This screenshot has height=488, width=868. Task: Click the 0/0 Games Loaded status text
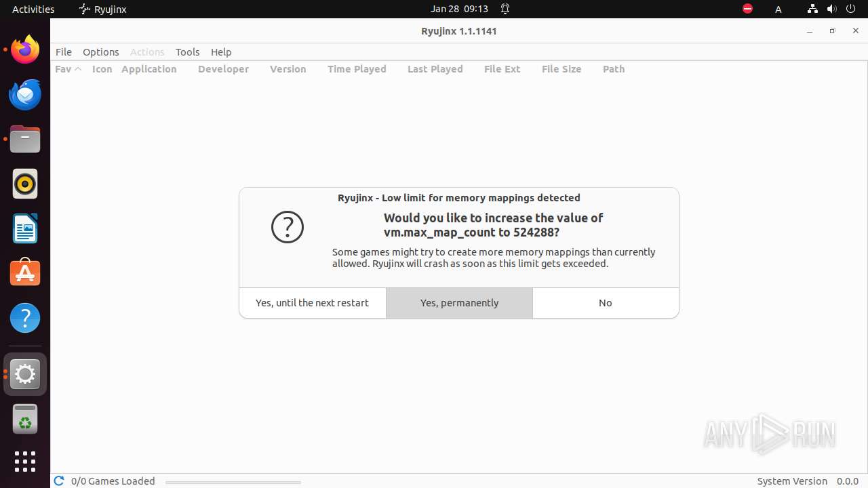(113, 481)
